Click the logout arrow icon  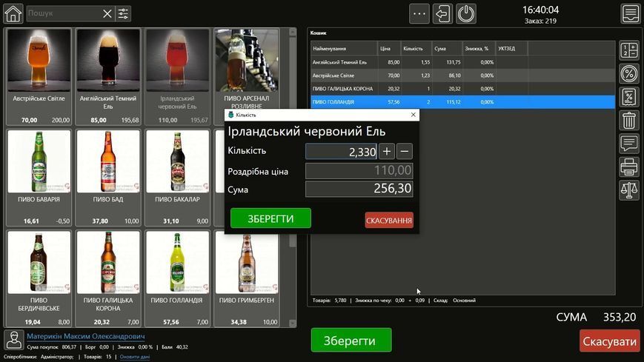[x=442, y=14]
